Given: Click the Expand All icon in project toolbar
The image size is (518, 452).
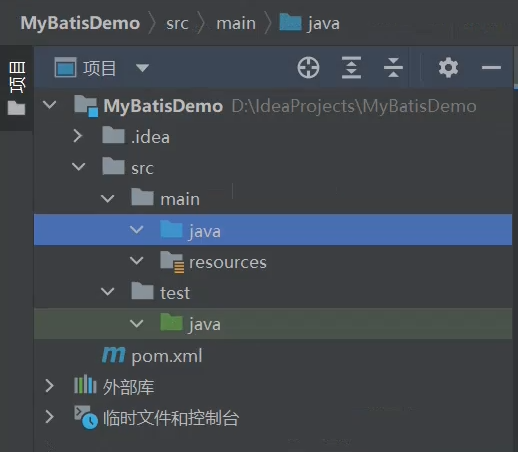Looking at the screenshot, I should tap(351, 68).
